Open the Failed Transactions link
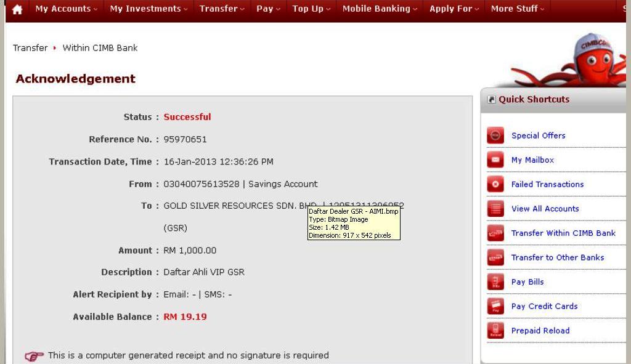 (x=547, y=184)
